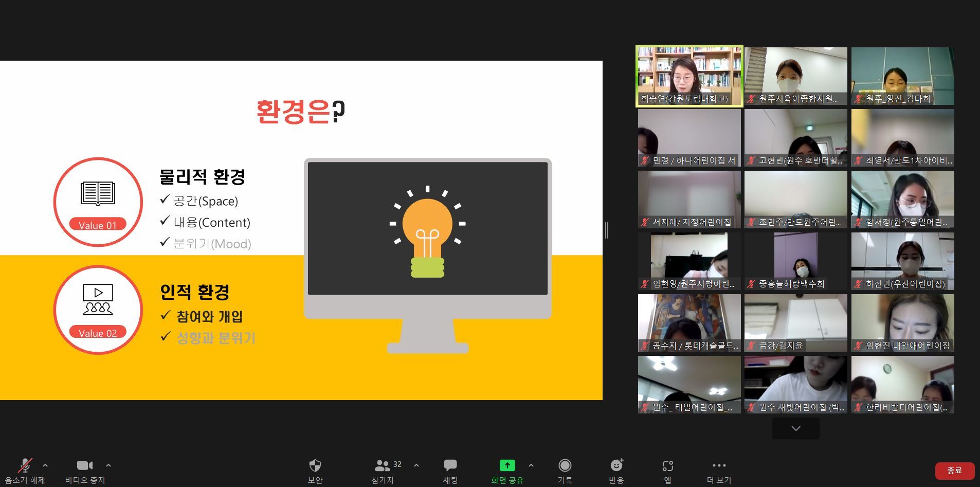The image size is (980, 487).
Task: Click muted mic icon on 금강/김지윤 tile
Action: click(752, 346)
